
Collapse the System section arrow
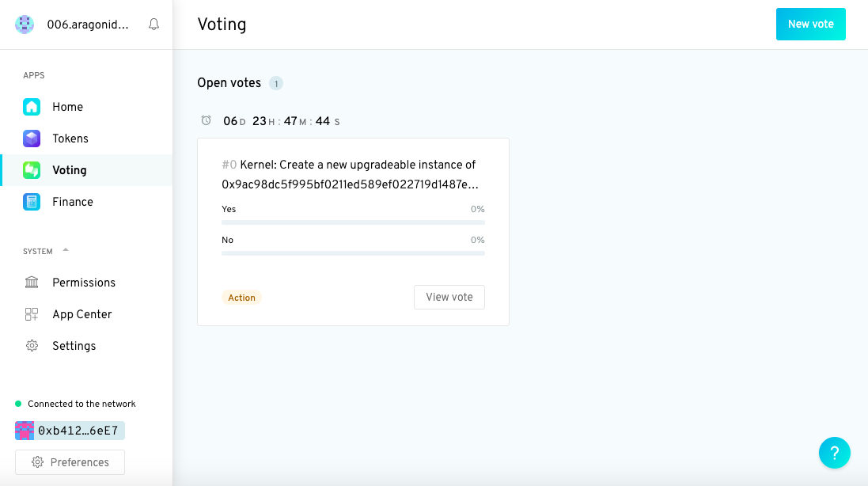(66, 250)
